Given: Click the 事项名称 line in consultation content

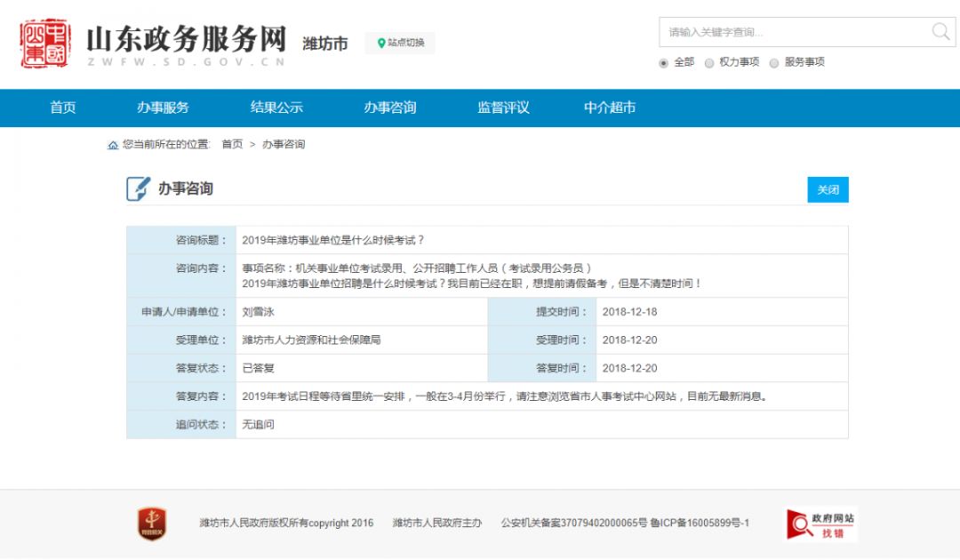Looking at the screenshot, I should 417,268.
